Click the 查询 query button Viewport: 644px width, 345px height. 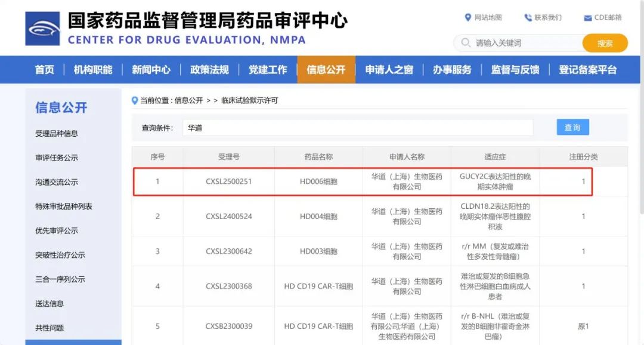click(x=572, y=127)
